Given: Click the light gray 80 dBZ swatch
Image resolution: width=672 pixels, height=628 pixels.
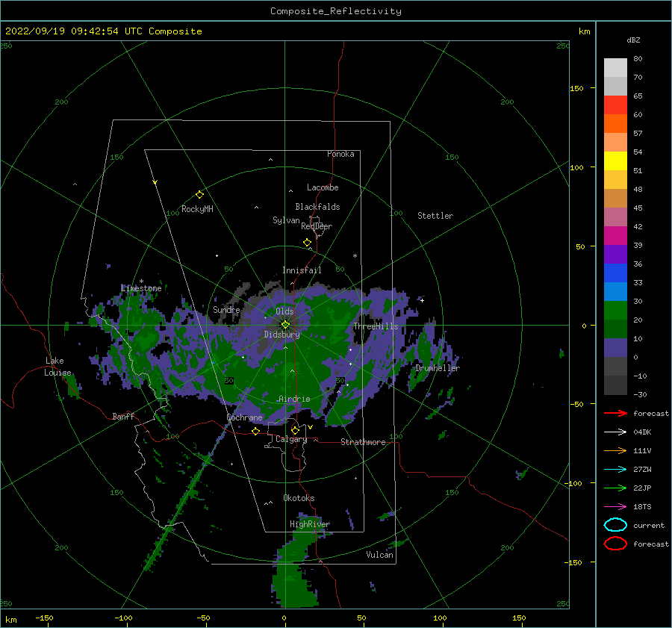Looking at the screenshot, I should click(615, 67).
